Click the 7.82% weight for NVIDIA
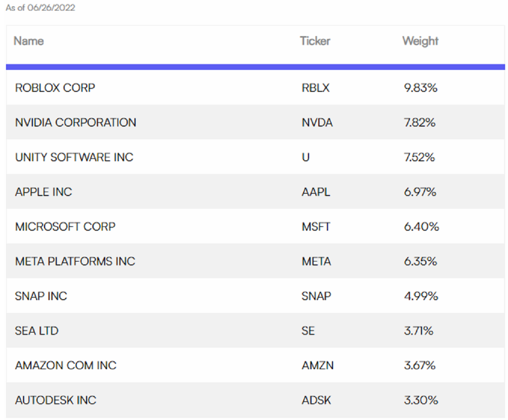 419,122
